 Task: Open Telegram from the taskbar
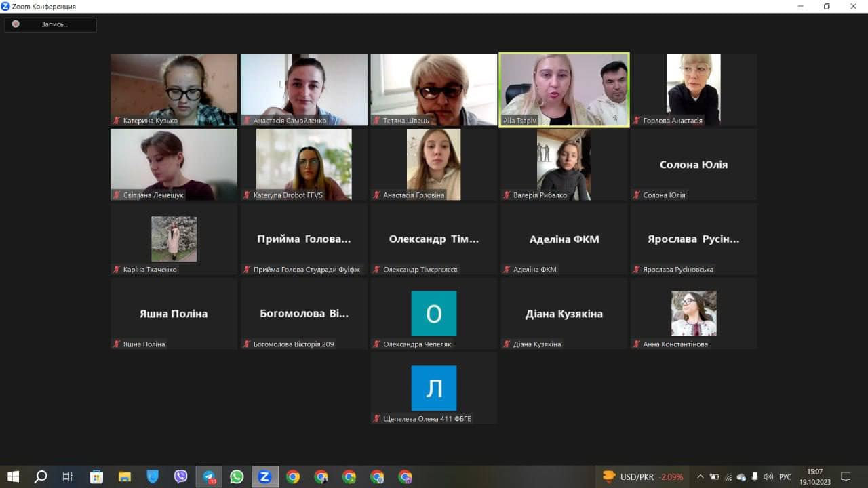click(x=209, y=476)
